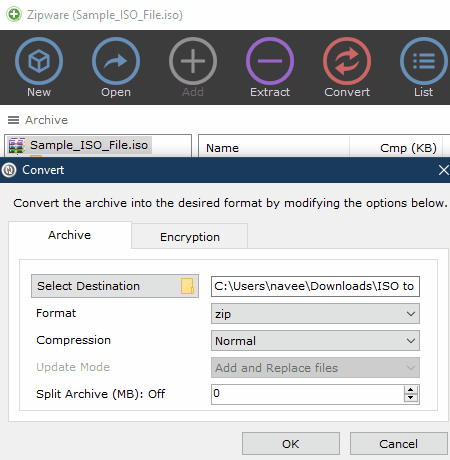The height and width of the screenshot is (460, 450).
Task: Click the Zipware logo in the title bar
Action: tap(14, 15)
